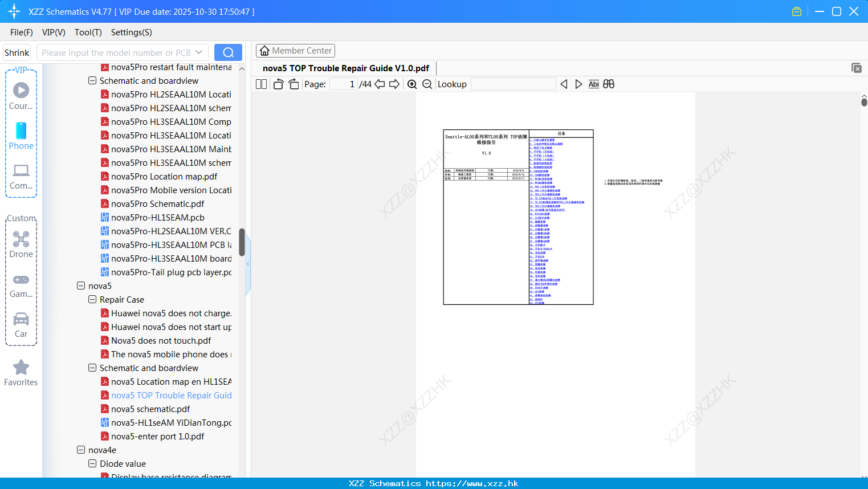
Task: Collapse the nova4e tree node
Action: (x=81, y=450)
